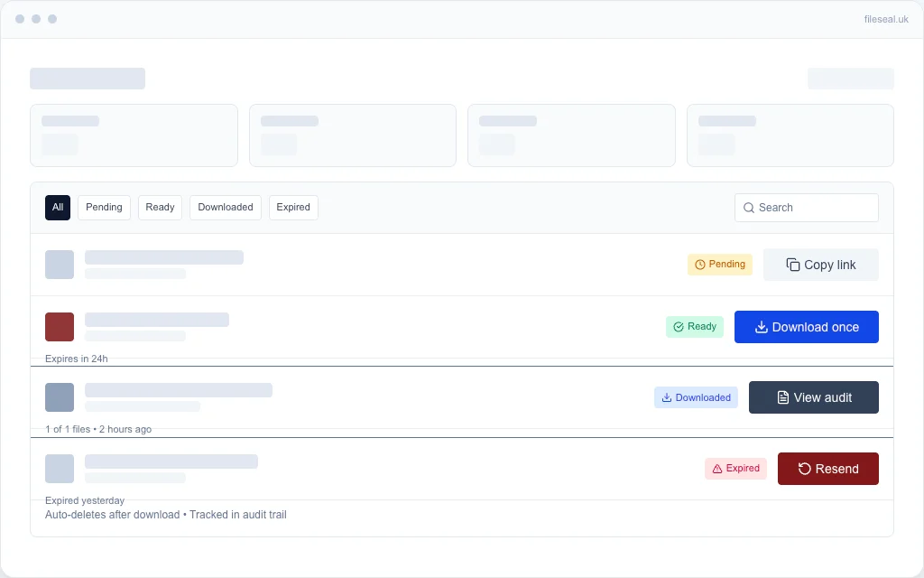Click the copy icon in Copy link
The width and height of the screenshot is (924, 578).
coord(793,265)
